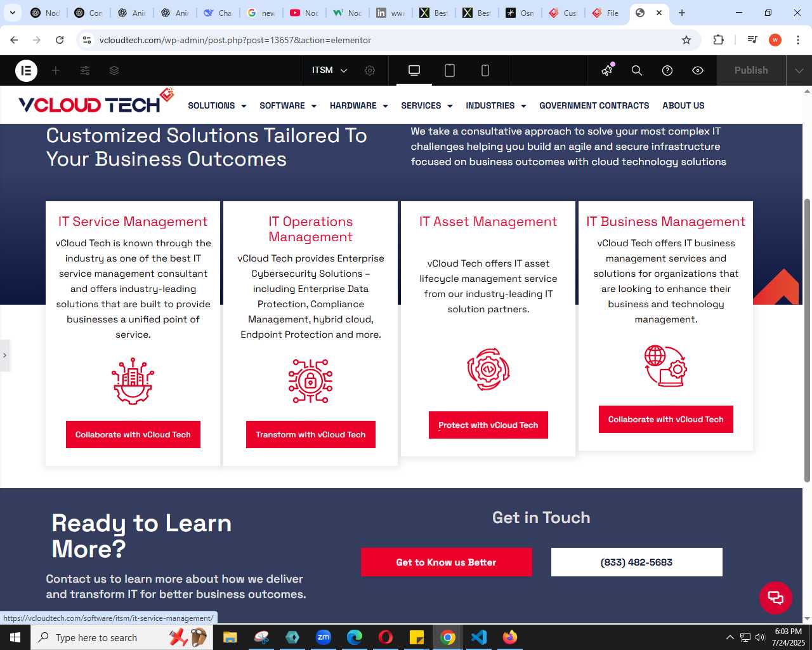The height and width of the screenshot is (650, 812).
Task: Bookmark this page with star icon
Action: pos(686,40)
